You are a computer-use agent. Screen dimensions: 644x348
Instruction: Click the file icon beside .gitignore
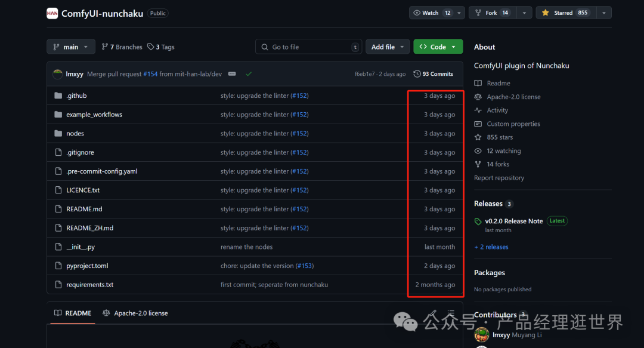pos(58,152)
